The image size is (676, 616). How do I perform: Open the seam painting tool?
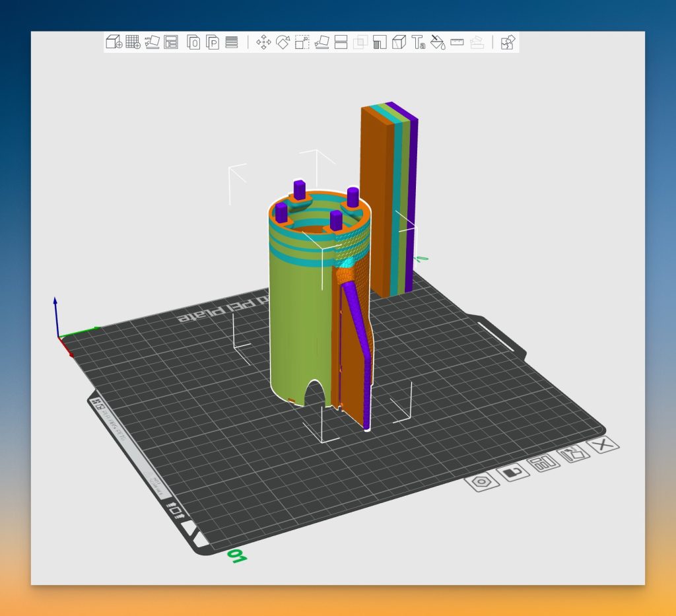click(398, 42)
